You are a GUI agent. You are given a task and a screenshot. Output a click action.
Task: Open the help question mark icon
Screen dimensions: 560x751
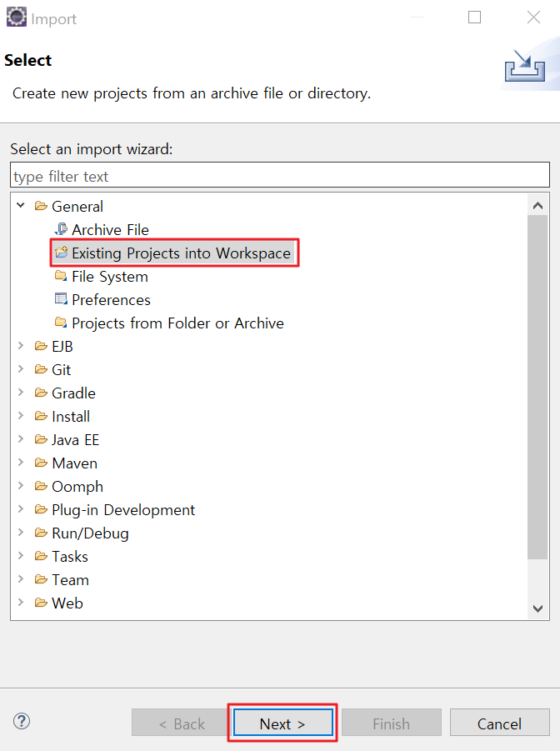click(21, 722)
